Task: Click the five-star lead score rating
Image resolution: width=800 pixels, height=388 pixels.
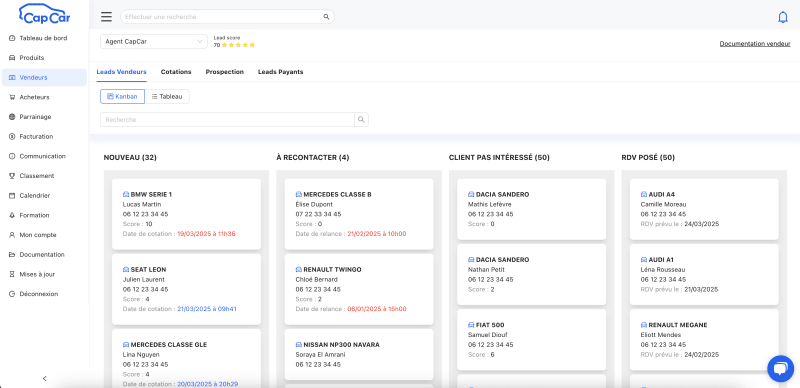Action: click(238, 45)
